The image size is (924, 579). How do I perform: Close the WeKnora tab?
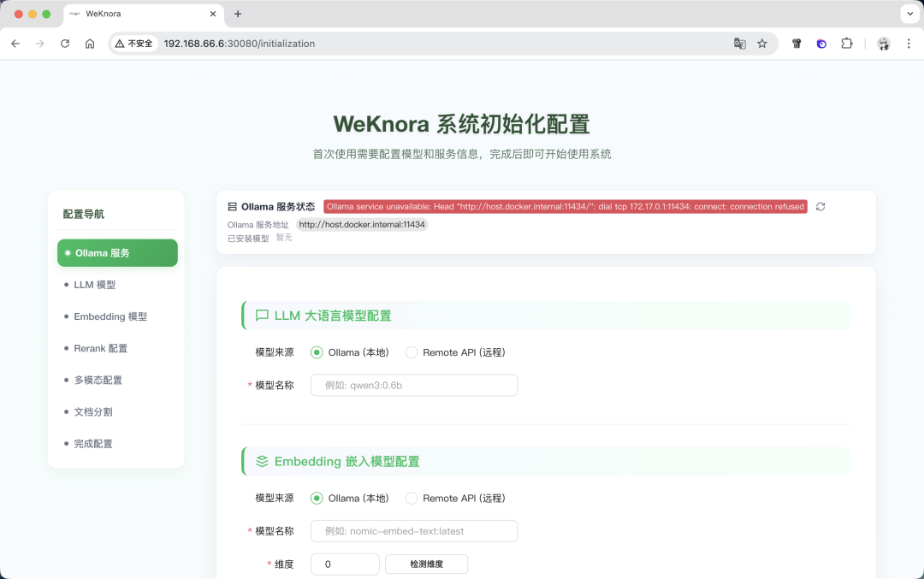pyautogui.click(x=213, y=14)
